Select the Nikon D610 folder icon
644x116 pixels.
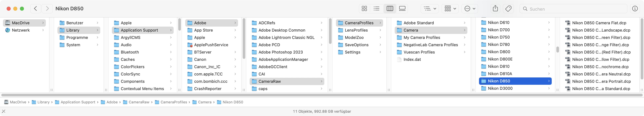(x=484, y=23)
